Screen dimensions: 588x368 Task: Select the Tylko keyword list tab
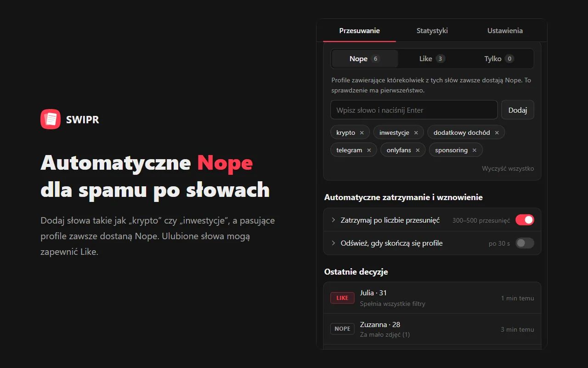[499, 58]
